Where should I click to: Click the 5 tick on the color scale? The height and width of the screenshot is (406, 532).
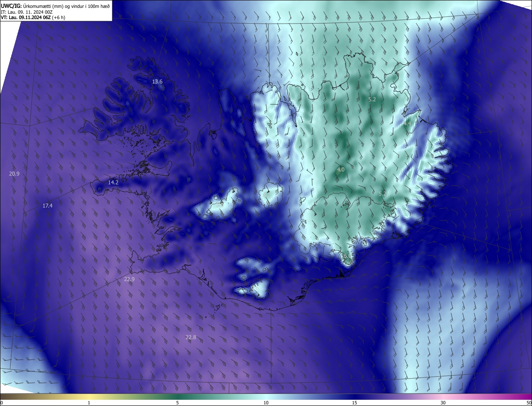(x=177, y=403)
